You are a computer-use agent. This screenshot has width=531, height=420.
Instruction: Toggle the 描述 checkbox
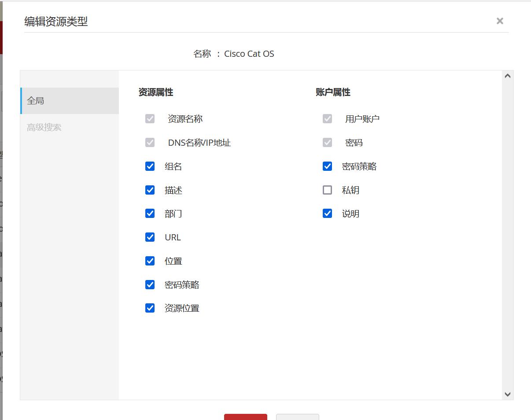150,190
